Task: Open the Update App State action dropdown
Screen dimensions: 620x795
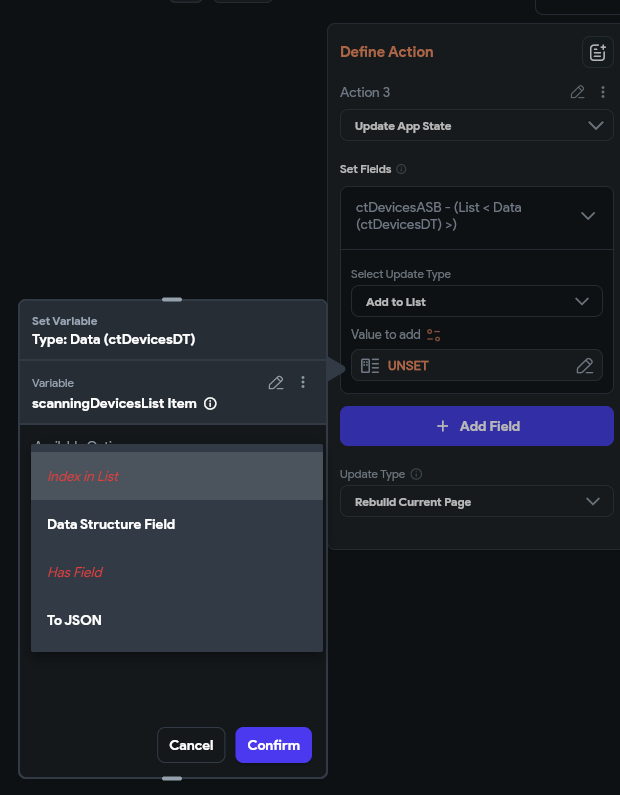Action: click(x=476, y=126)
